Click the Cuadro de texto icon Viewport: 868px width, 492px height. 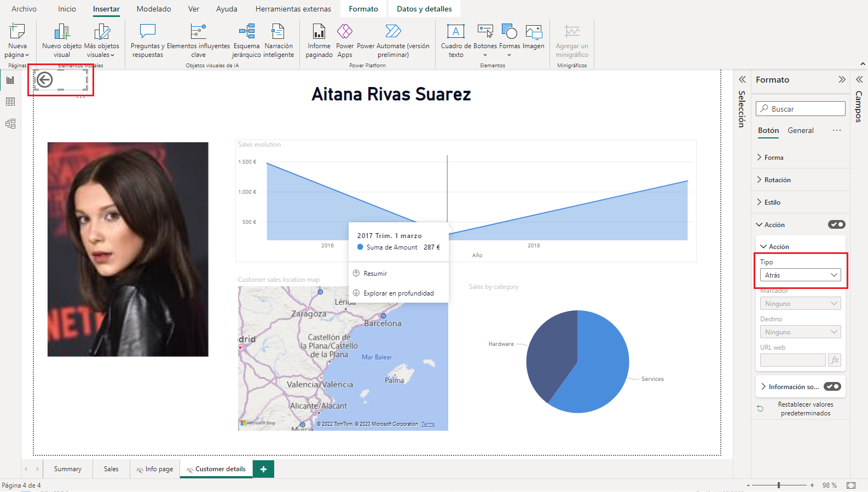tap(455, 32)
